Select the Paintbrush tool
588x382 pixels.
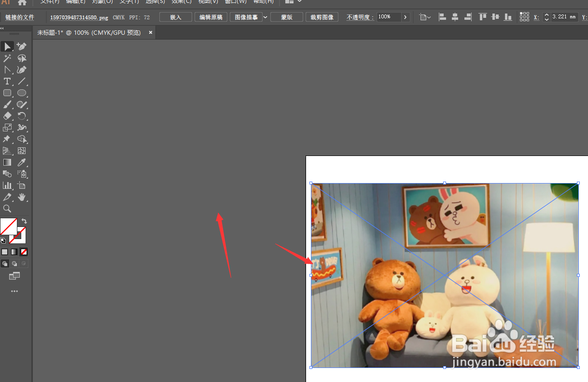pyautogui.click(x=7, y=104)
